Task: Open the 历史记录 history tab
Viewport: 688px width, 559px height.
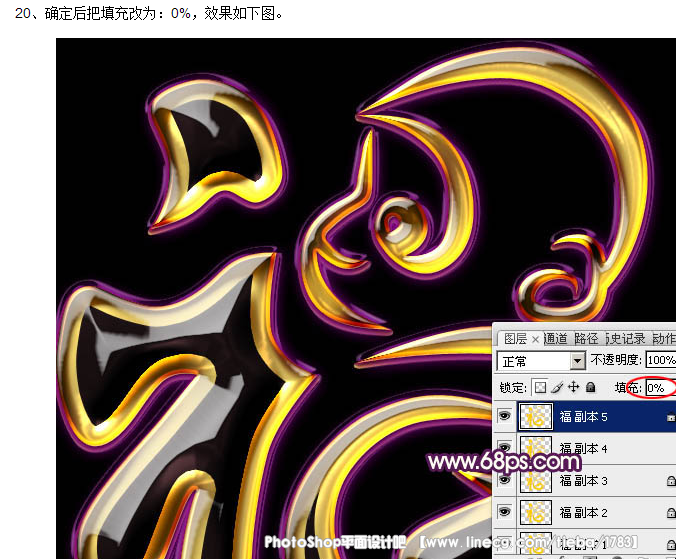Action: tap(625, 339)
